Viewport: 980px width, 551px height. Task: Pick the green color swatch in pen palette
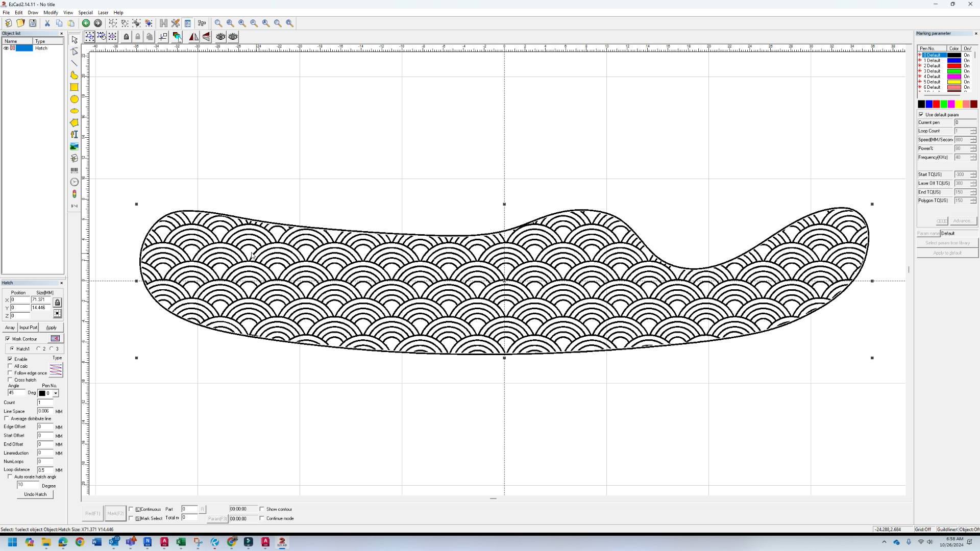[944, 104]
